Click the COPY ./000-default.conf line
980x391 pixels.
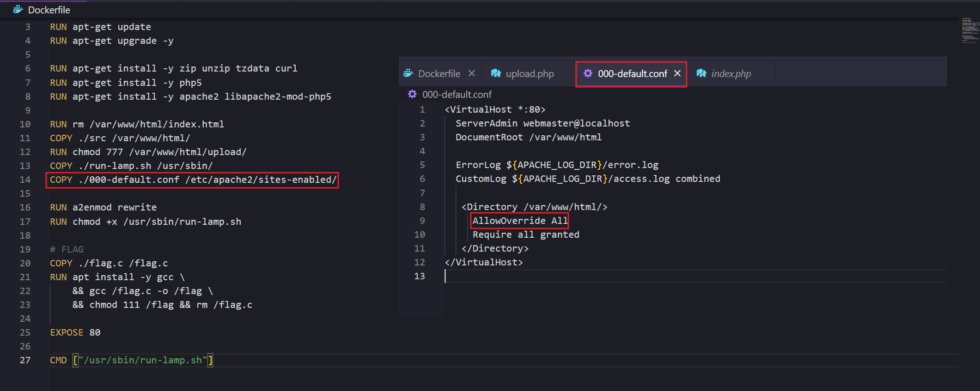coord(193,180)
